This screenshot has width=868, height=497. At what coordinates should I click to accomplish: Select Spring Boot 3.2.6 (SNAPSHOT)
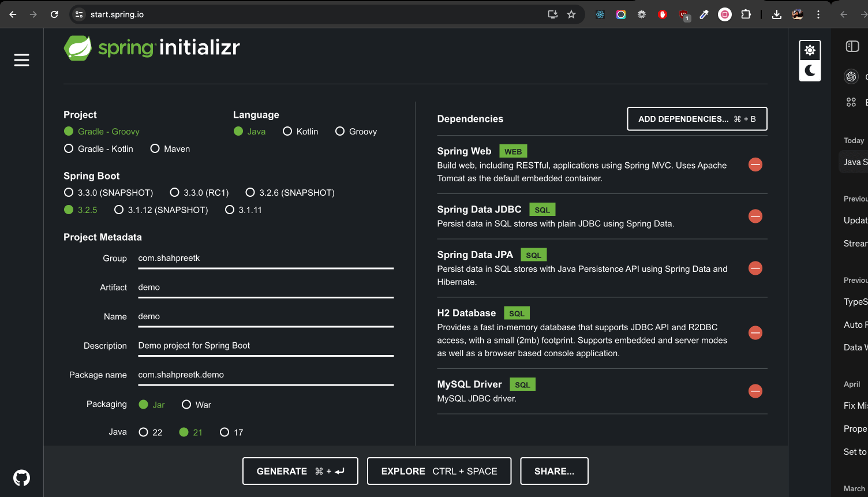[x=290, y=193]
